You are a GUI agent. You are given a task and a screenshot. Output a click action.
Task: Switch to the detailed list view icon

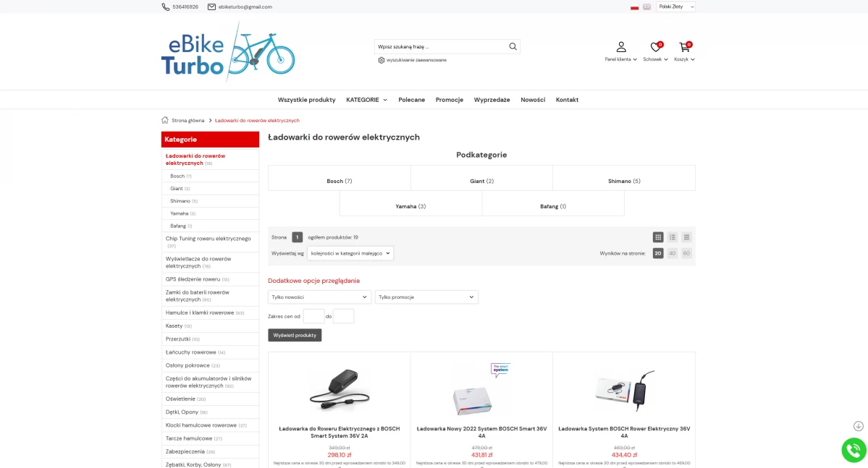click(672, 237)
